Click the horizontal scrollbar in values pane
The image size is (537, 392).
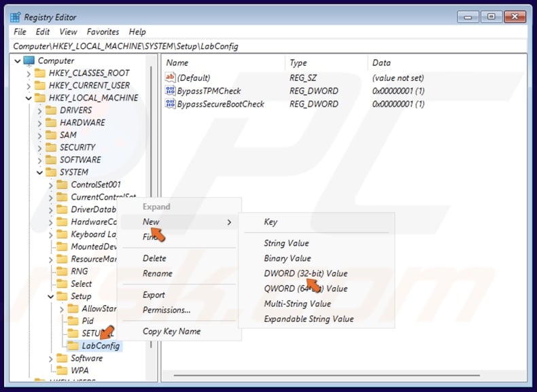coord(327,376)
